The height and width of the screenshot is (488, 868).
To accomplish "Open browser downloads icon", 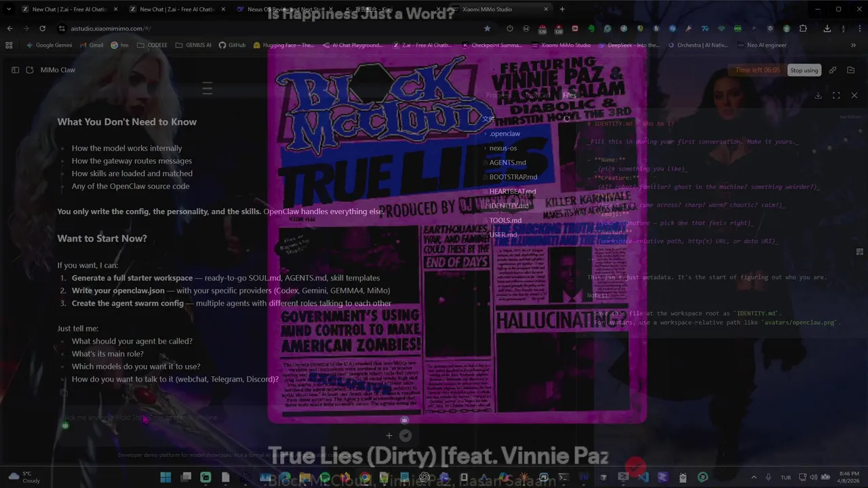I will click(x=827, y=28).
